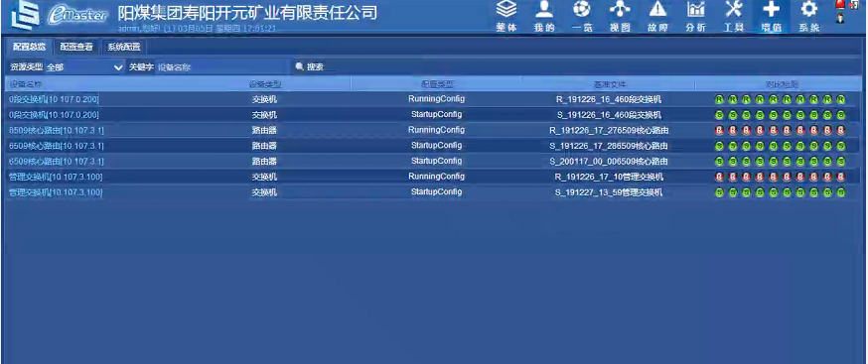This screenshot has width=868, height=364.
Task: Click the 设备名称 column header
Action: point(26,84)
